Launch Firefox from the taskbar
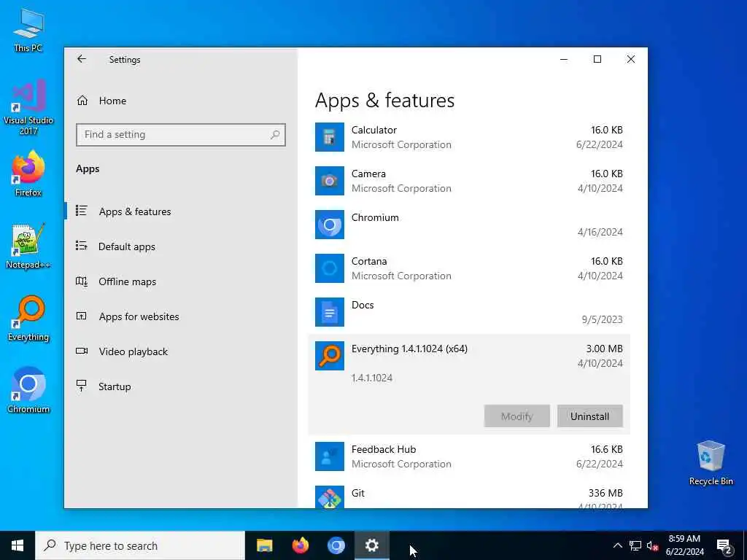The height and width of the screenshot is (560, 747). pyautogui.click(x=300, y=545)
